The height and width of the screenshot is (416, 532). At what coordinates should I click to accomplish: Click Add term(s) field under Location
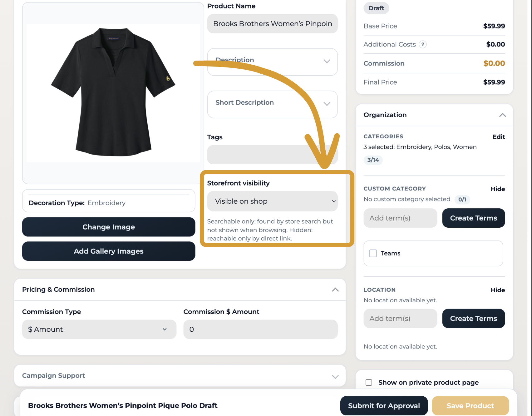[400, 319]
